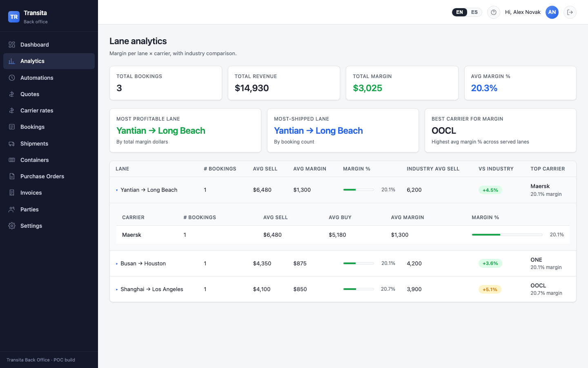Click the Invoices receipt icon
The width and height of the screenshot is (588, 368).
pyautogui.click(x=12, y=193)
